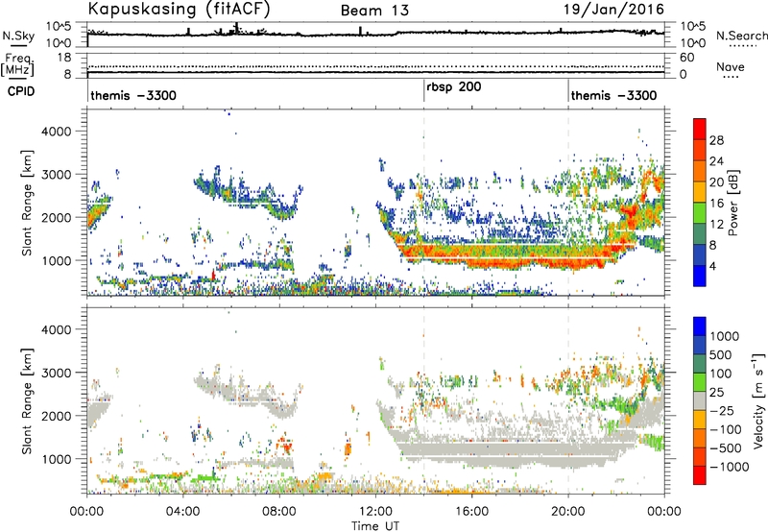The image size is (768, 532).
Task: Click the Velocity [m s-1] colorbar label
Action: point(758,400)
